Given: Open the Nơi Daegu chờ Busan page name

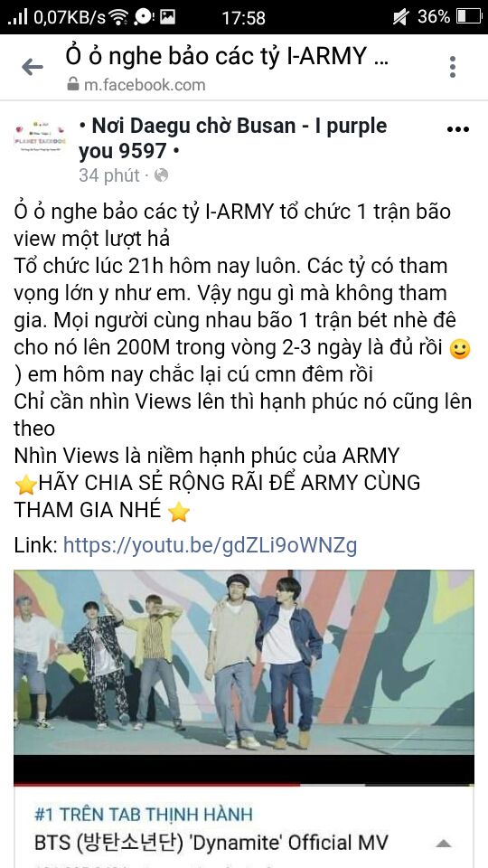Looking at the screenshot, I should coord(232,137).
